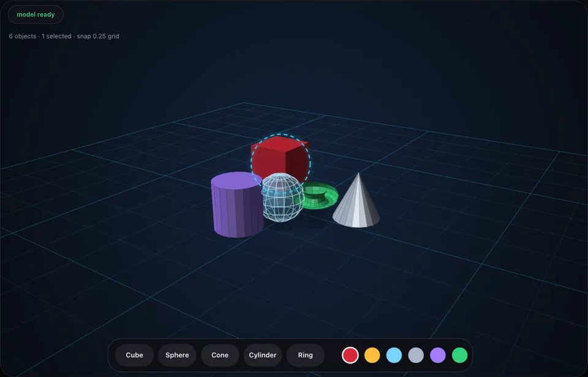Pick the red color swatch

350,355
